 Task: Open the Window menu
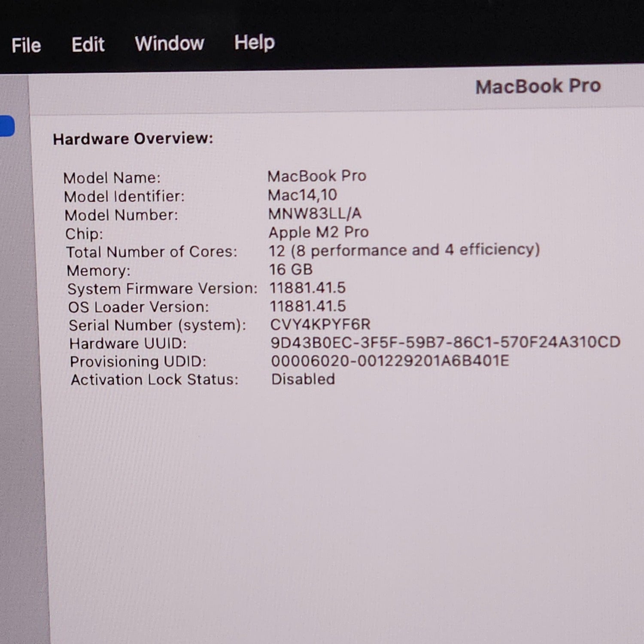tap(170, 44)
